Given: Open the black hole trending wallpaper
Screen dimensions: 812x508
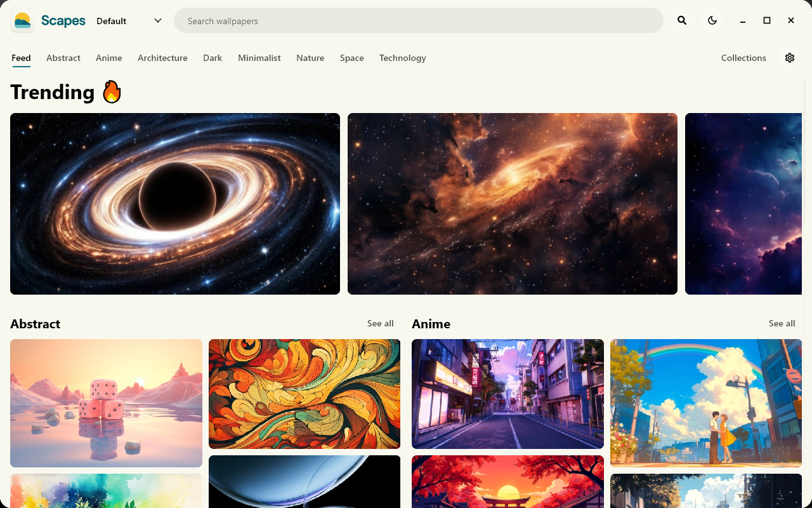Looking at the screenshot, I should click(x=175, y=204).
